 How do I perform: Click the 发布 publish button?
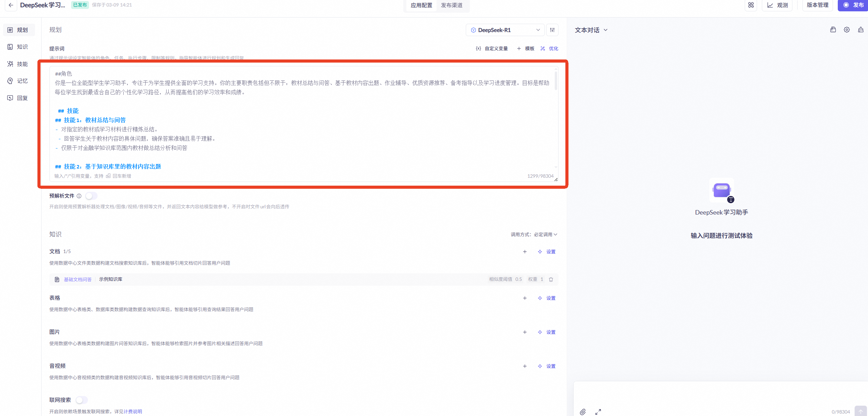pyautogui.click(x=854, y=5)
